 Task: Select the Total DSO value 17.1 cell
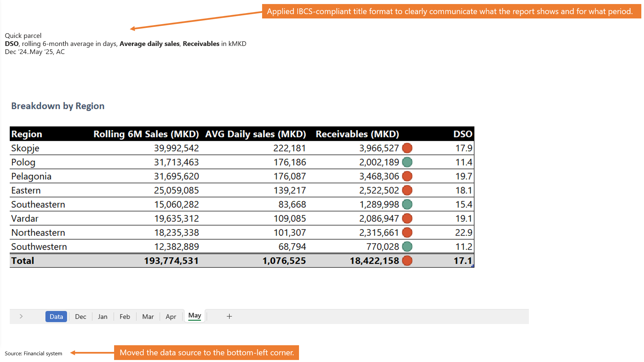(462, 261)
